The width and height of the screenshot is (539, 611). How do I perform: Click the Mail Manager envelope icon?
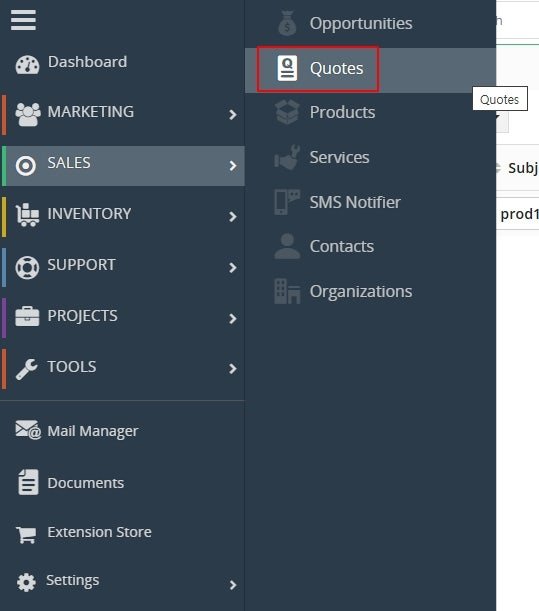28,429
